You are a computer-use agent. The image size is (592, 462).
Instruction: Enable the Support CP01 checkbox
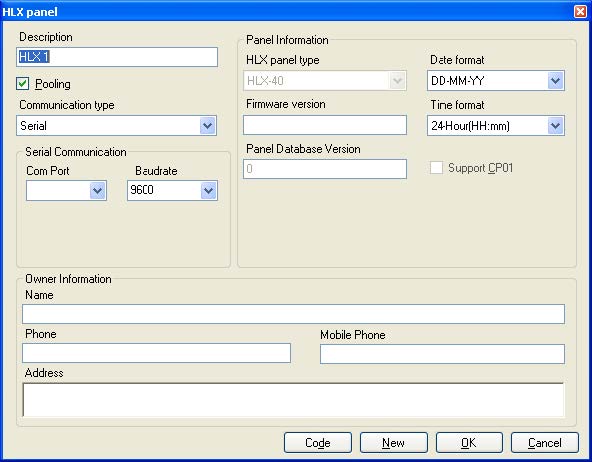[436, 168]
